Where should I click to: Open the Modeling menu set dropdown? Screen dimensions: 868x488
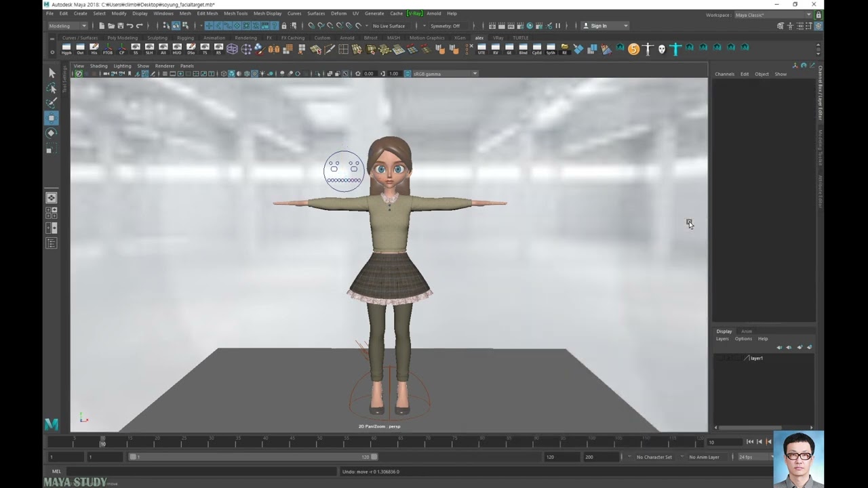[67, 26]
